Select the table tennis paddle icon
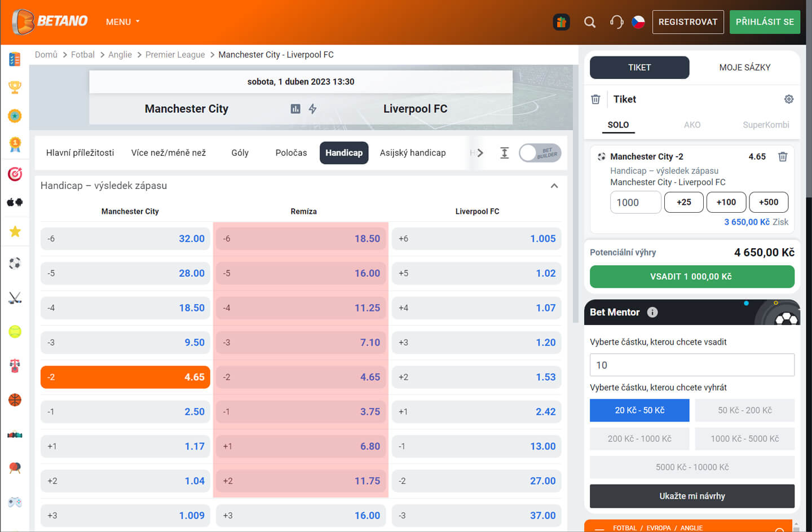Viewport: 812px width, 532px height. [15, 468]
